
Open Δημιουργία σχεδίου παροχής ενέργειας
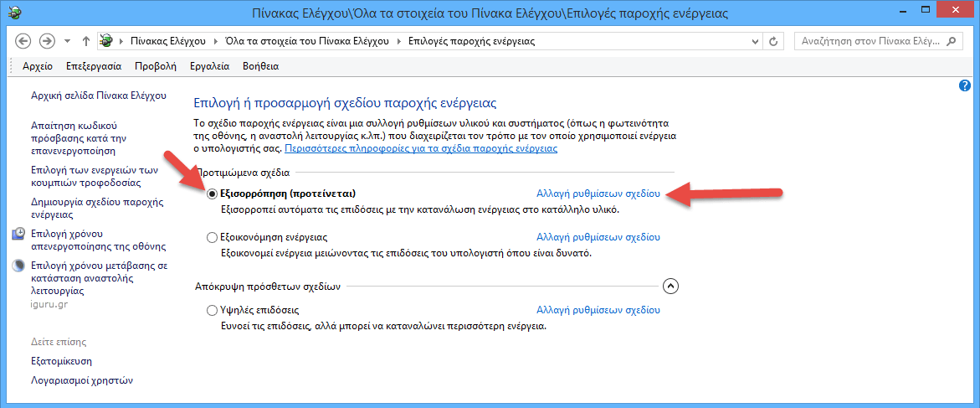click(96, 209)
